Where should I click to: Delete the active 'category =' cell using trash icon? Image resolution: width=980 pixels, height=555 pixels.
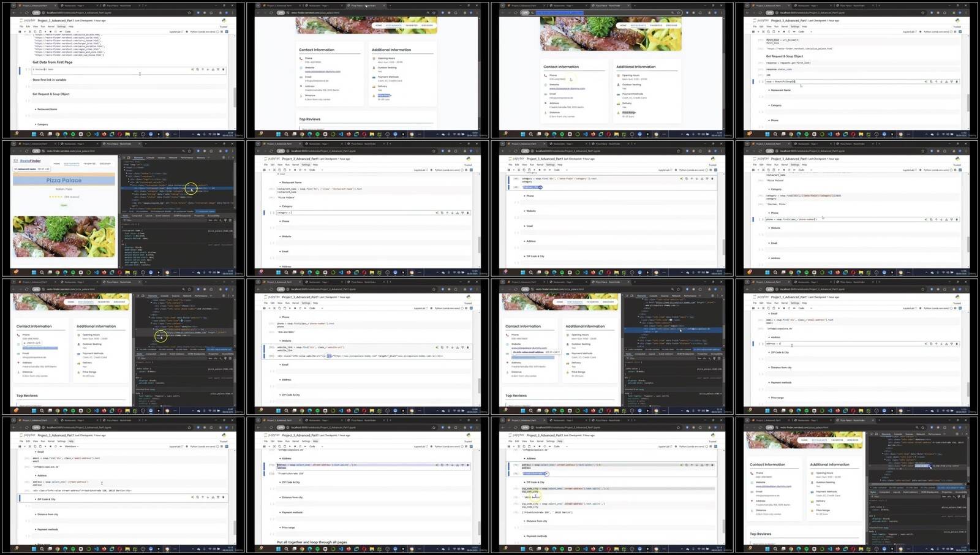coord(468,213)
